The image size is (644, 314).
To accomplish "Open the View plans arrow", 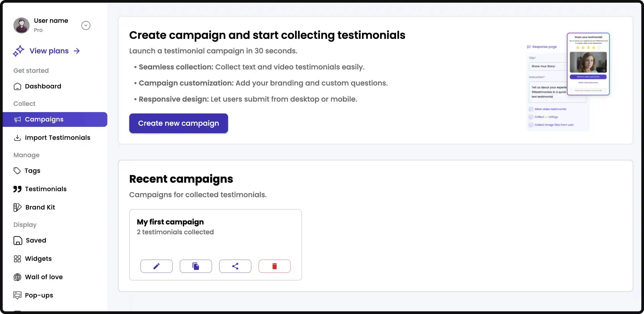I will pyautogui.click(x=77, y=51).
